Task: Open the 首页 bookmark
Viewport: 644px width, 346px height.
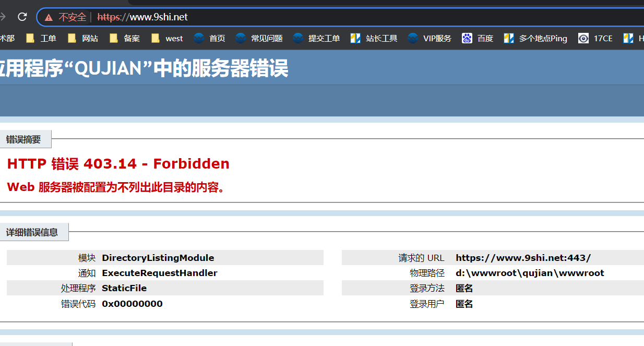Action: [x=210, y=38]
